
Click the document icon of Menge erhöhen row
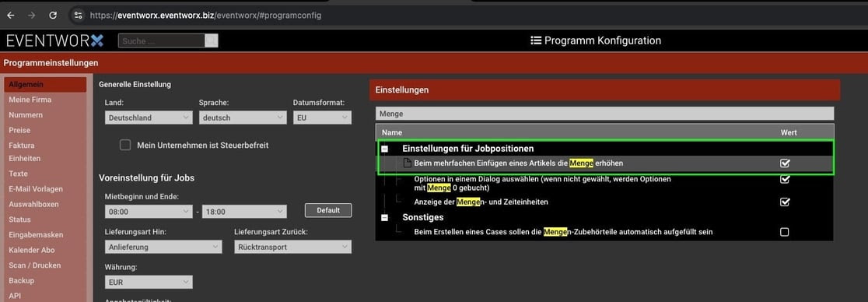click(x=408, y=163)
